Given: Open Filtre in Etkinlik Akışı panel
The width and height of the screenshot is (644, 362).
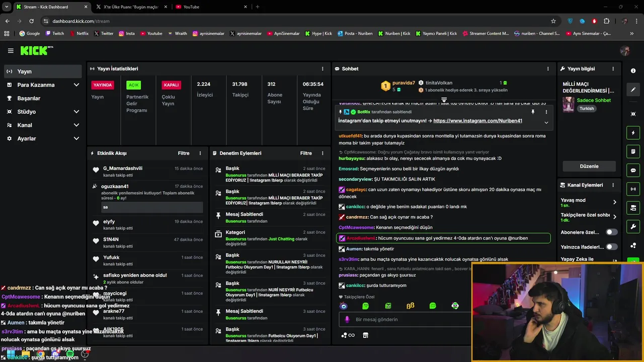Looking at the screenshot, I should tap(184, 153).
